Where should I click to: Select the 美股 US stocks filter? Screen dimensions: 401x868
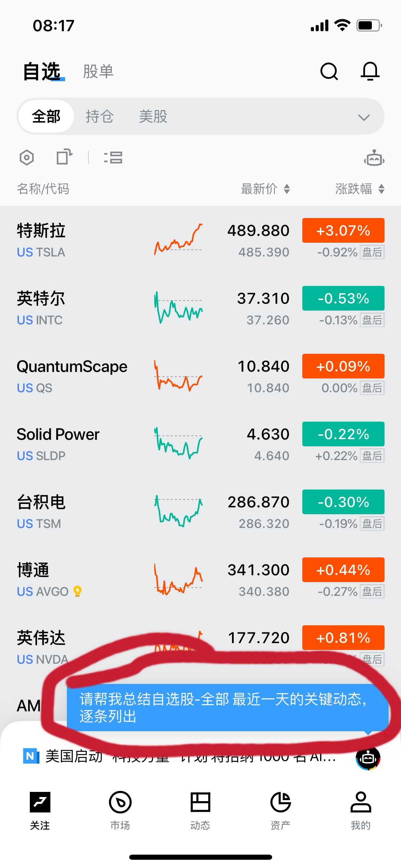(x=153, y=117)
